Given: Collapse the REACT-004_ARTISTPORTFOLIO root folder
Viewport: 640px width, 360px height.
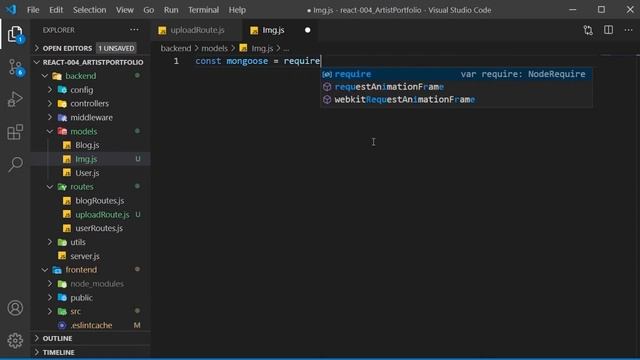Looking at the screenshot, I should pos(90,62).
